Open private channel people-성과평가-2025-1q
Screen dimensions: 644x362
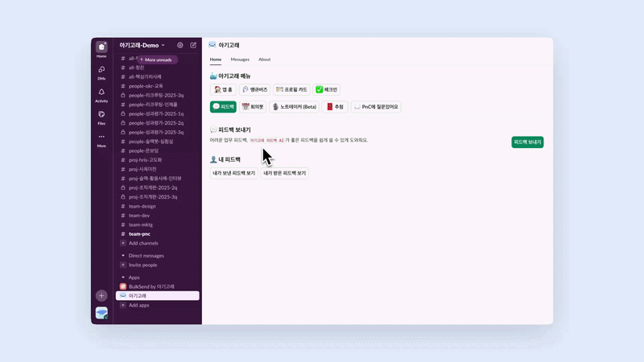[158, 113]
